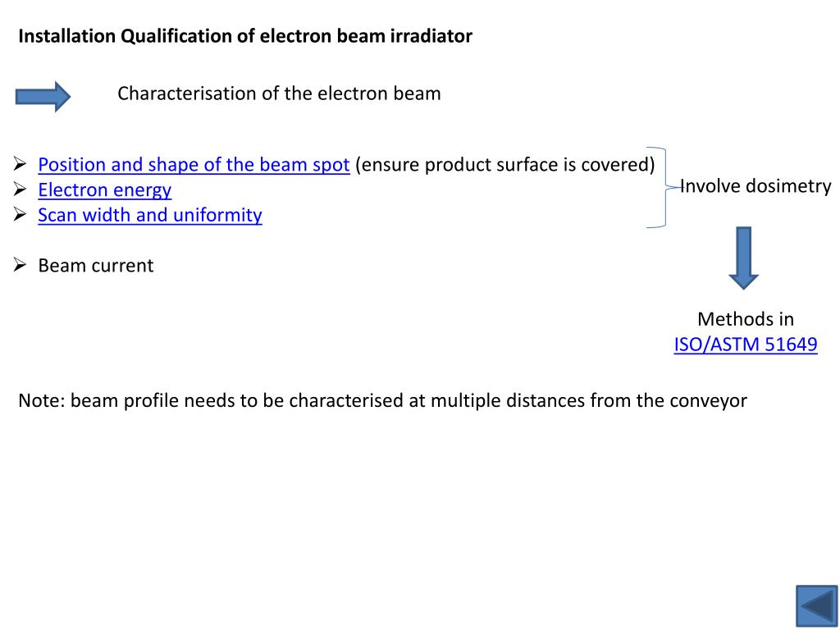
Task: Click the Methods in text
Action: point(745,319)
